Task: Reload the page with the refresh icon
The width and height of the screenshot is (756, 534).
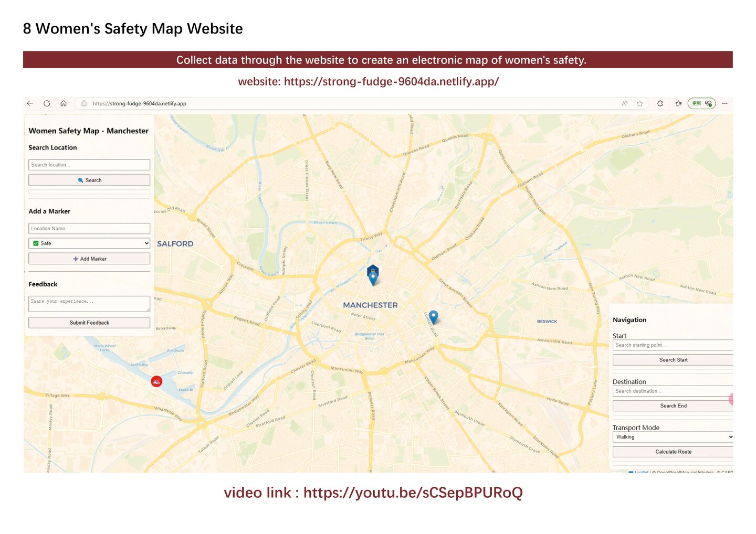Action: [x=47, y=103]
